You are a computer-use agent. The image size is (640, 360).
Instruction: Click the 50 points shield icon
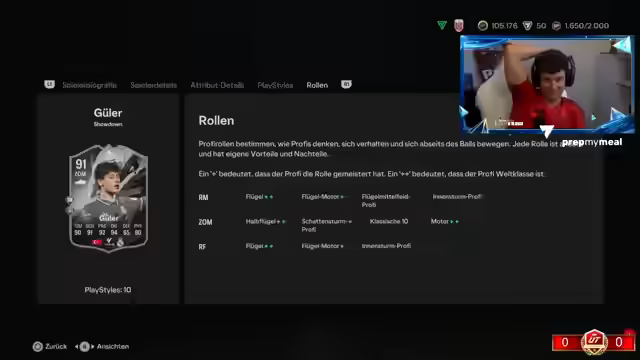click(x=527, y=26)
